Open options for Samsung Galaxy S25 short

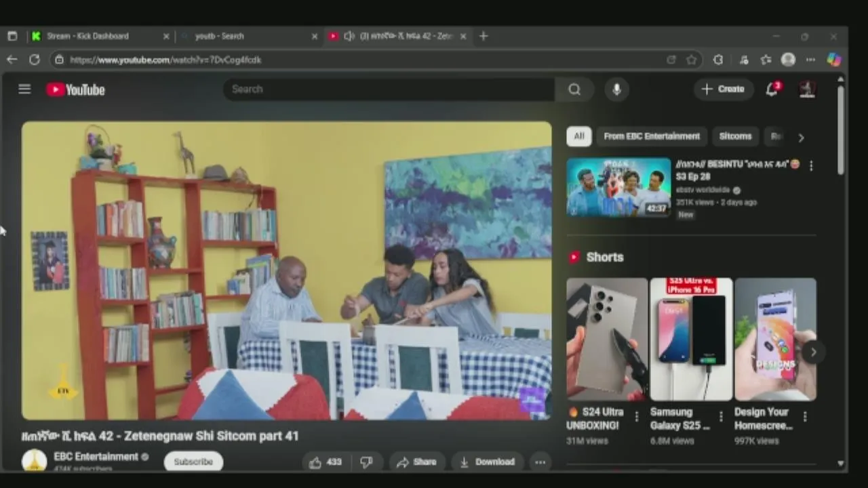[720, 417]
